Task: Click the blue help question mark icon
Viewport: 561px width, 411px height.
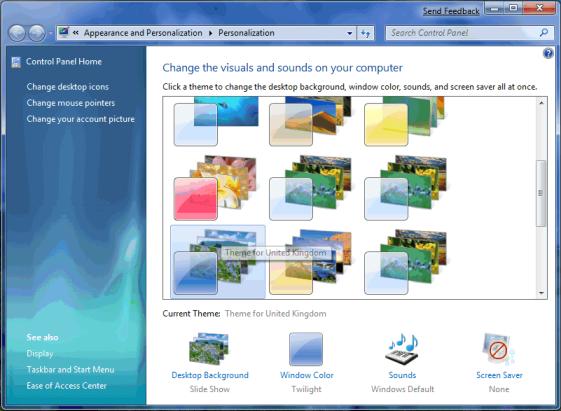Action: click(x=548, y=54)
